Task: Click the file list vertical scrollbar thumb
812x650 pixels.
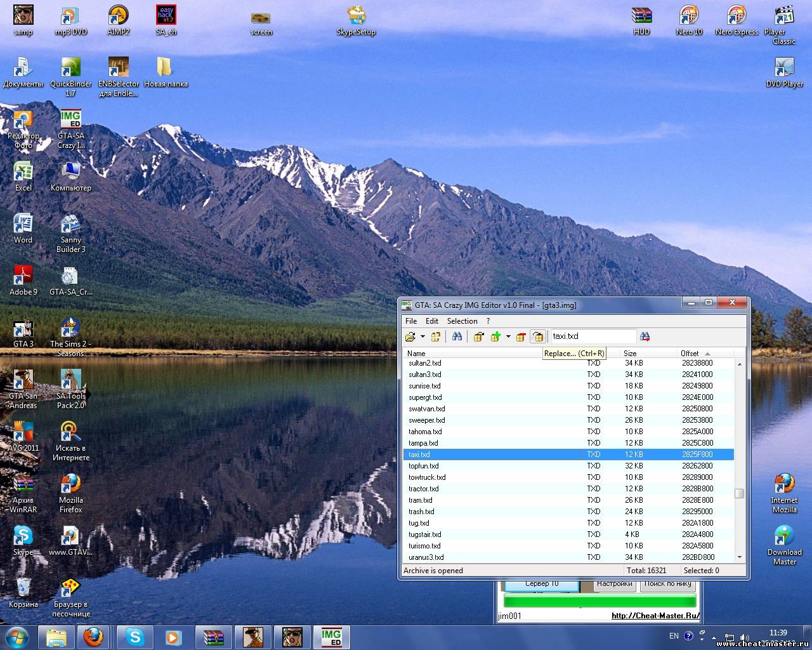Action: (739, 493)
